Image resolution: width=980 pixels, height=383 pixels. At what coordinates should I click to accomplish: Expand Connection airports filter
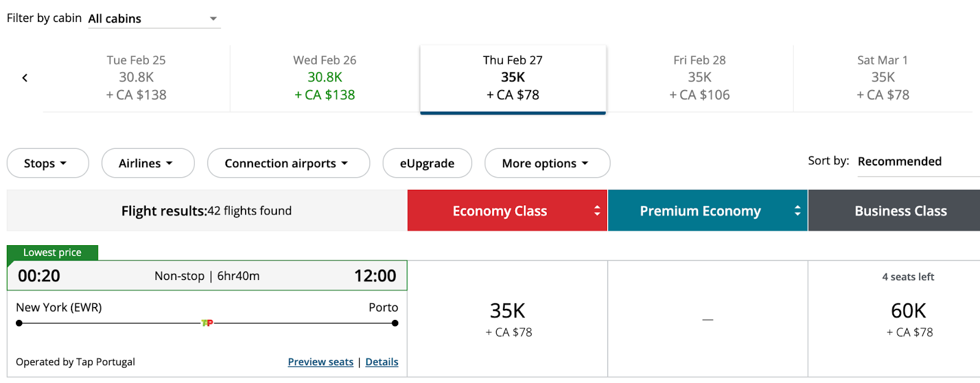pos(288,164)
